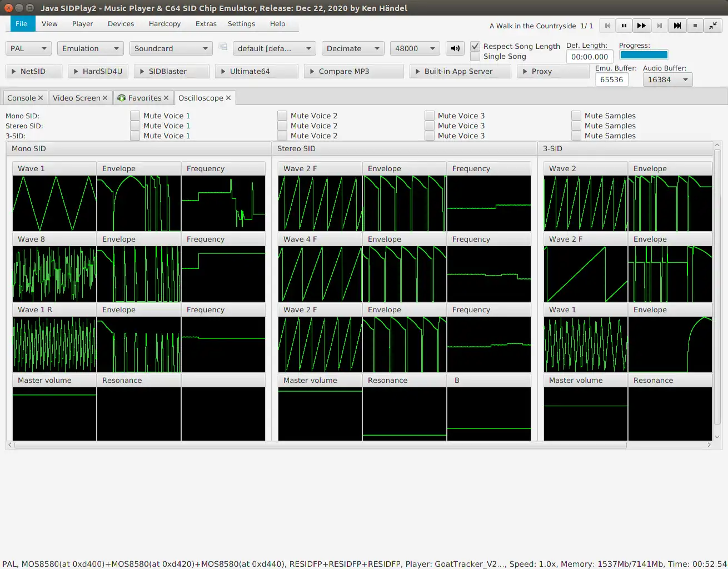
Task: Open the Settings menu
Action: click(241, 24)
